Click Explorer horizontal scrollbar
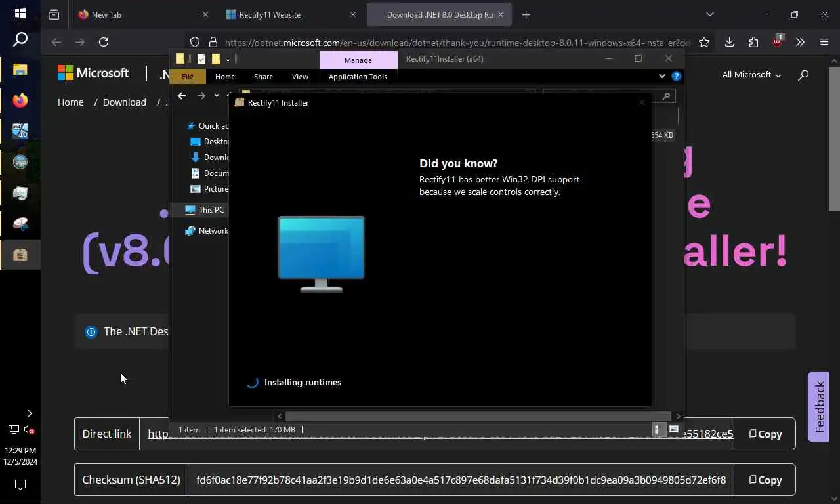The height and width of the screenshot is (504, 840). tap(478, 416)
